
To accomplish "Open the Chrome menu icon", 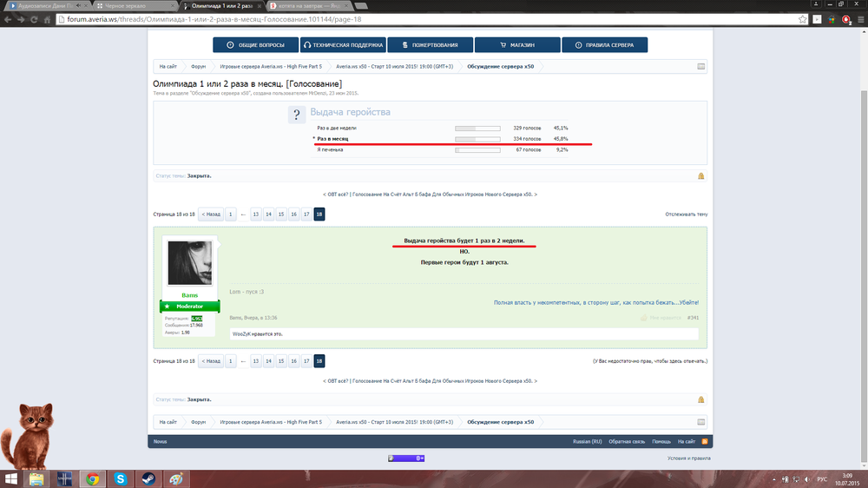I will tap(858, 19).
